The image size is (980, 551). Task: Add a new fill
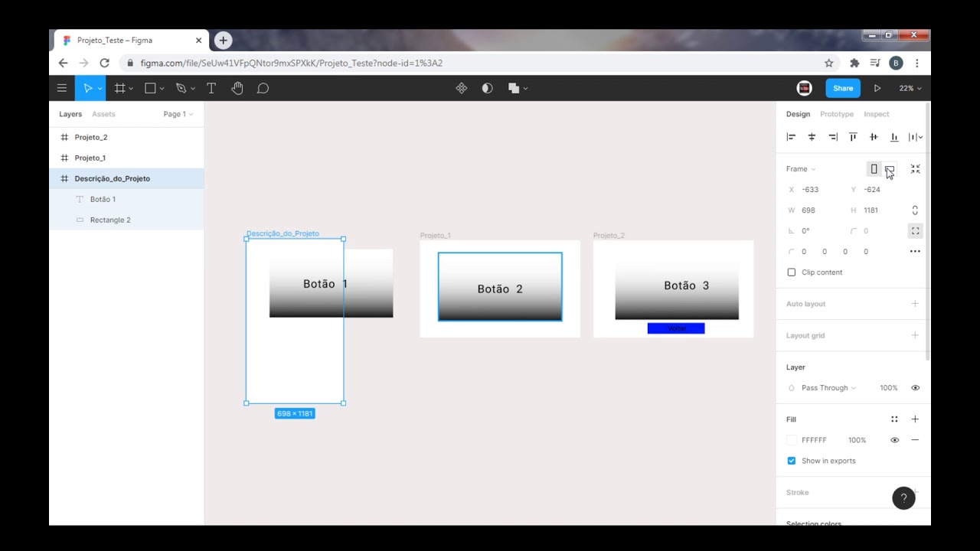pos(915,419)
